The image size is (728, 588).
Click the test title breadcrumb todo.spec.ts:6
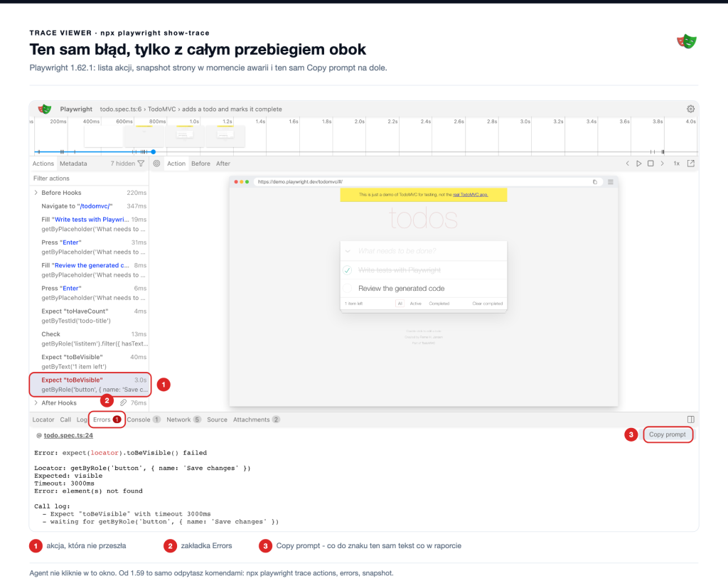[x=120, y=109]
